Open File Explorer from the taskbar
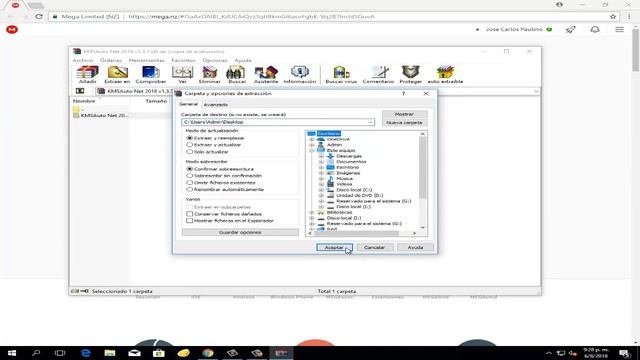The image size is (640, 360). (110, 353)
